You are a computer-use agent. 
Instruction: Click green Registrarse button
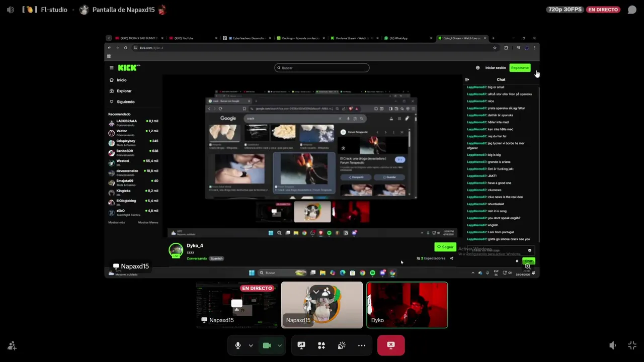tap(520, 68)
